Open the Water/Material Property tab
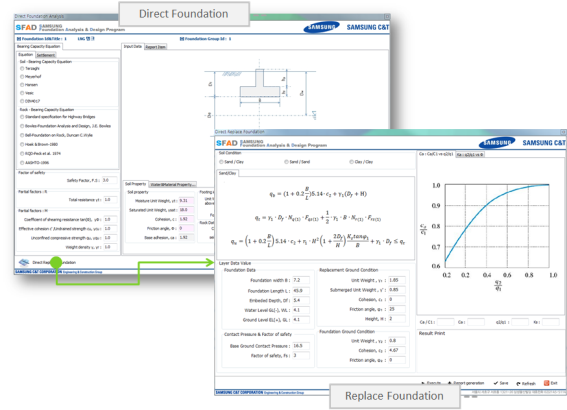567x410 pixels. 173,184
